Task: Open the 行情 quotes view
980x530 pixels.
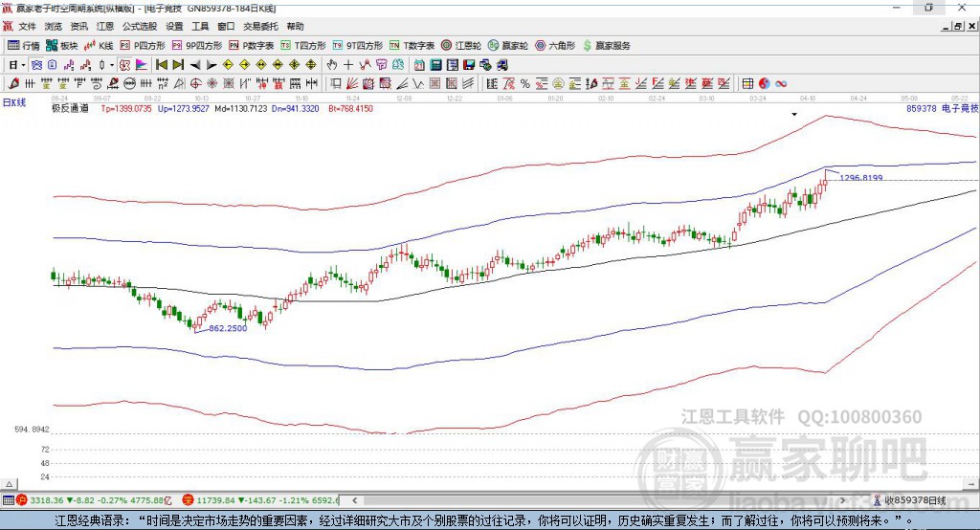Action: [24, 46]
